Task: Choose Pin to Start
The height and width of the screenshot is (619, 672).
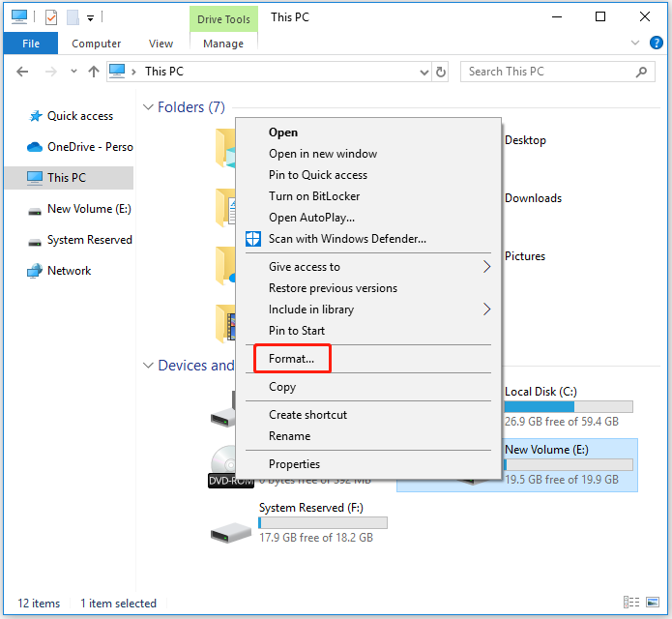Action: point(368,331)
